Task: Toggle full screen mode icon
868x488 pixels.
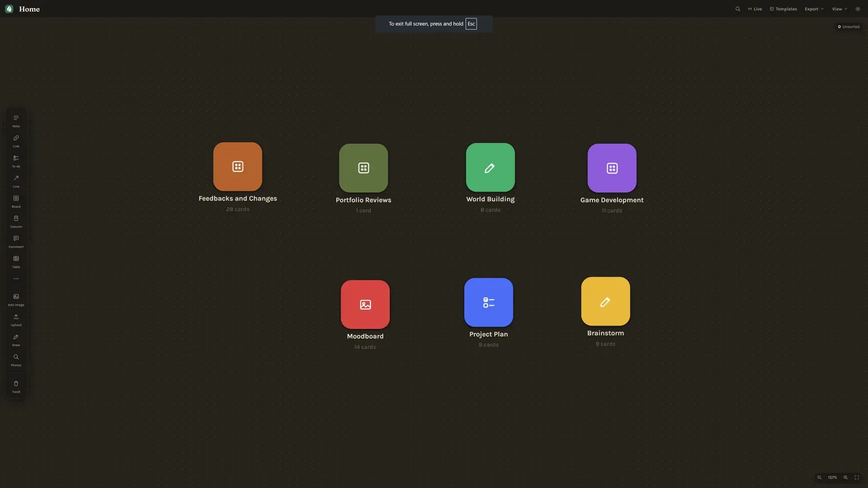Action: [x=857, y=478]
